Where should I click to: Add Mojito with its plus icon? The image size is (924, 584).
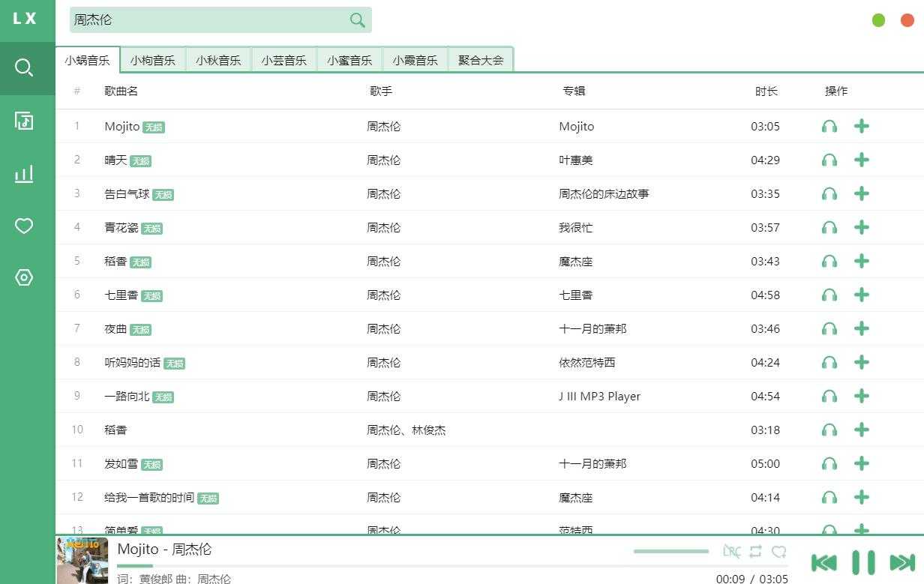point(861,126)
